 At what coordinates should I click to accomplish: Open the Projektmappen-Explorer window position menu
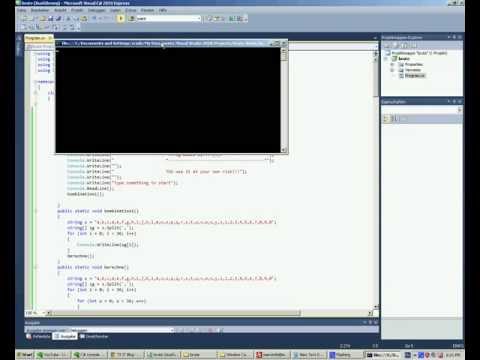[x=449, y=37]
